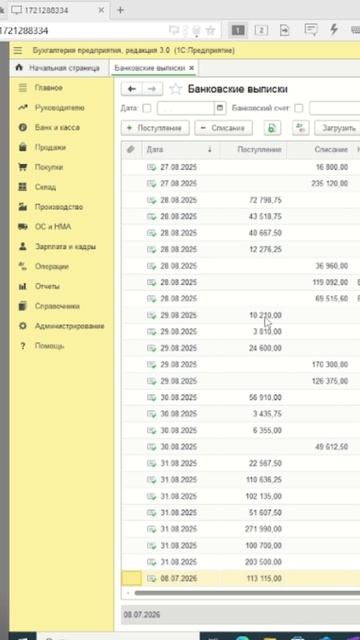
Task: Click the Поступление button
Action: 155,128
